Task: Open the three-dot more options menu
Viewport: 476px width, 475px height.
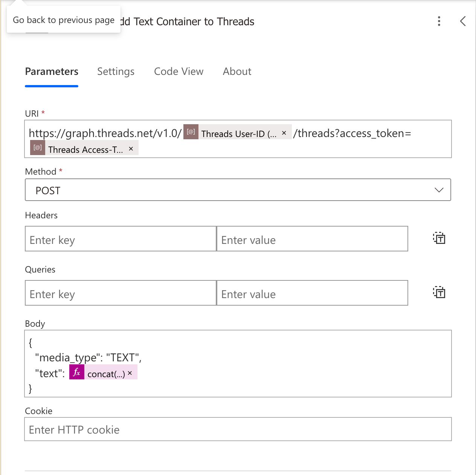Action: [439, 21]
